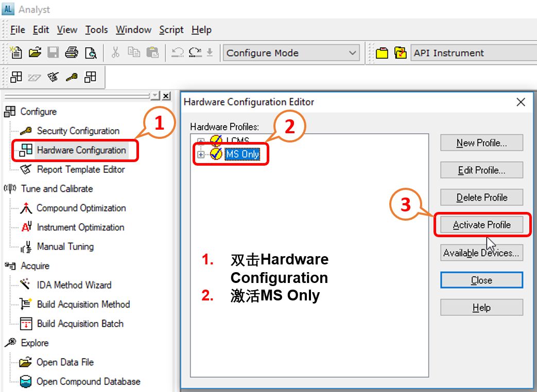Click the Analyst application logo icon
This screenshot has height=392, width=537.
pyautogui.click(x=8, y=9)
